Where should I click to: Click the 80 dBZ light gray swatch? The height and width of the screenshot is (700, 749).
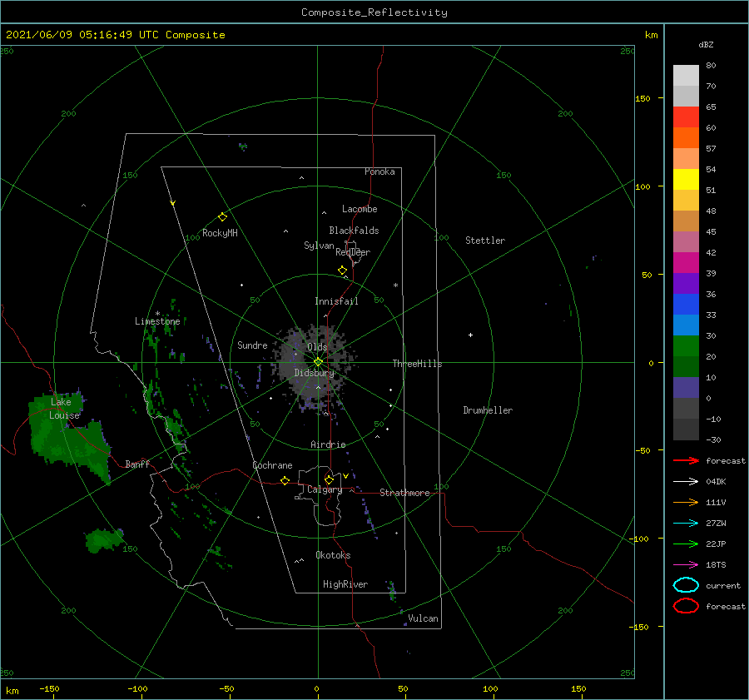tap(686, 75)
